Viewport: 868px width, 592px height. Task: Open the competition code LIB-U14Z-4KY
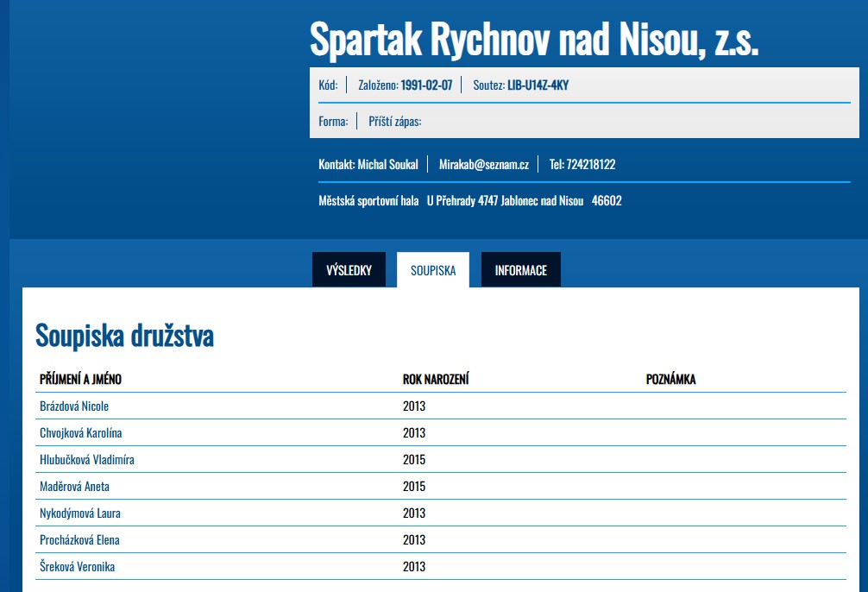click(x=538, y=85)
